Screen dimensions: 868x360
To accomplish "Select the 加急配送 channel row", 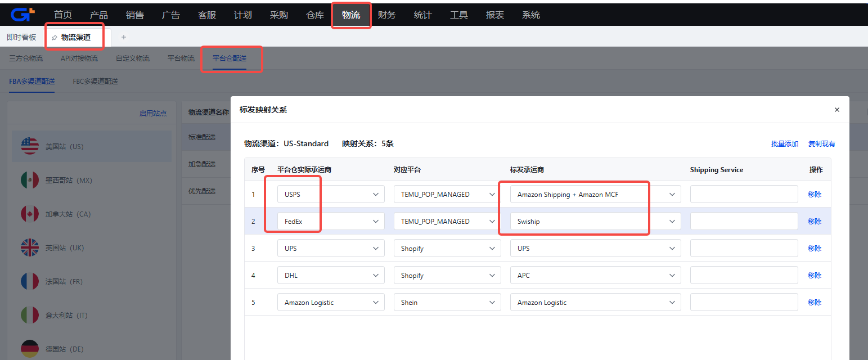I will pos(206,164).
